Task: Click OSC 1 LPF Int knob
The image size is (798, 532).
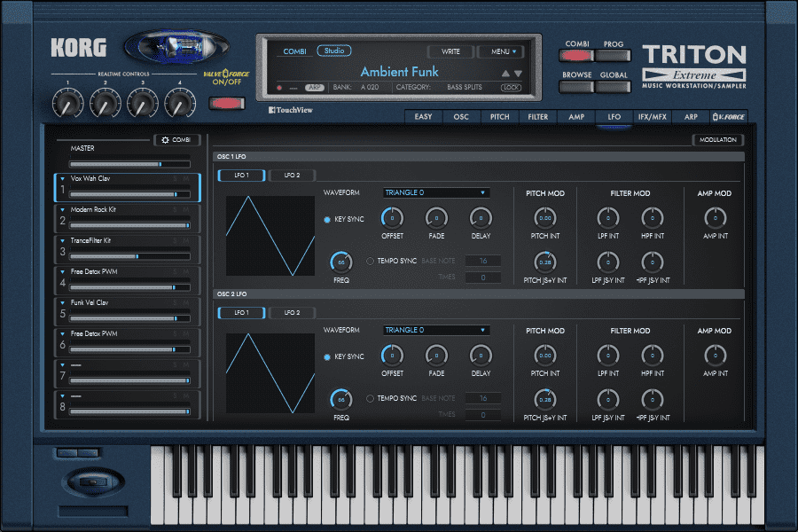Action: [x=607, y=218]
